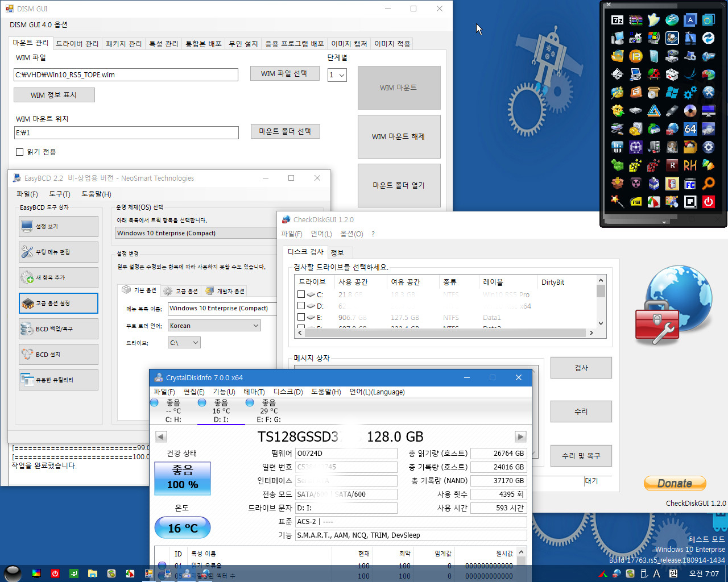Click the 'FC' launcher icon
728x582 pixels.
(x=690, y=184)
